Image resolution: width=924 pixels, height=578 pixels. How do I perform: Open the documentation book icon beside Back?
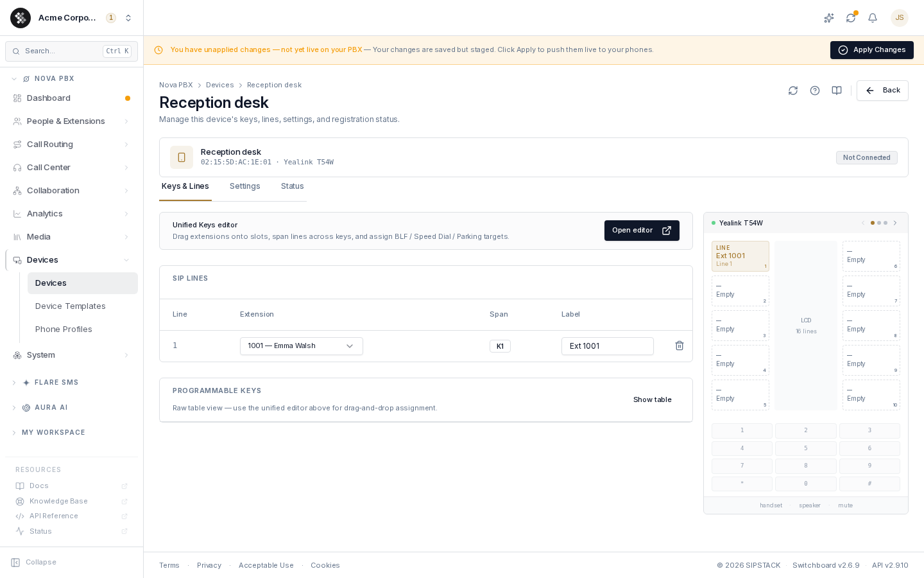pos(837,91)
